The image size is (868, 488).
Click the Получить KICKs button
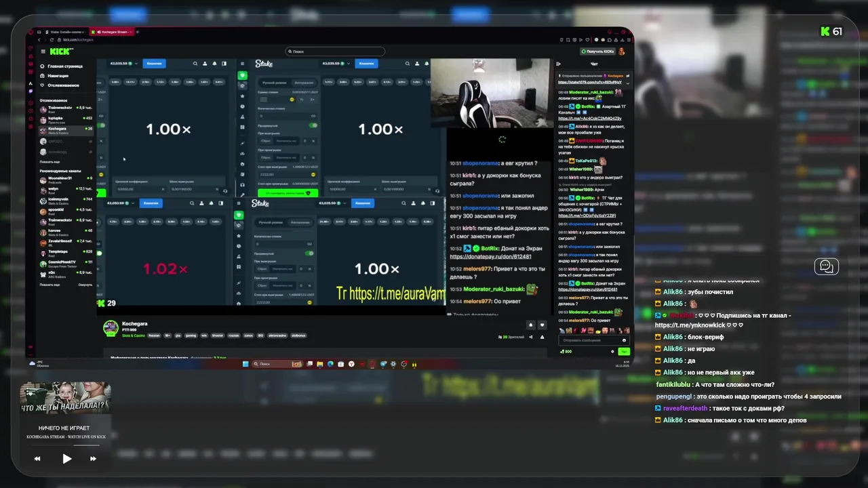pos(597,52)
